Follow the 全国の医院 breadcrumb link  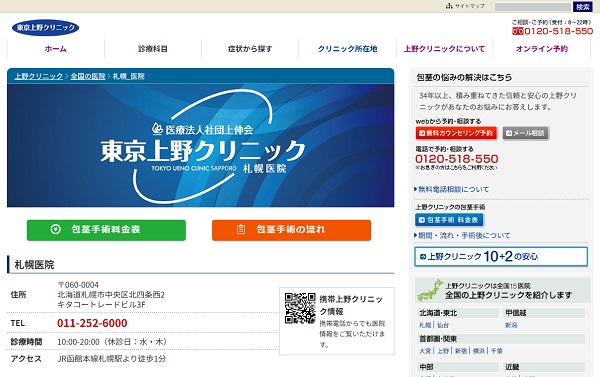(x=88, y=76)
